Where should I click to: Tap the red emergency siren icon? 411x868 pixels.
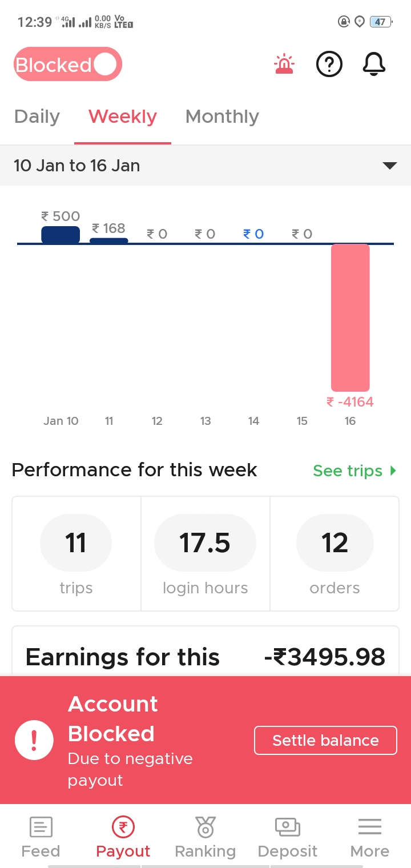[x=284, y=65]
